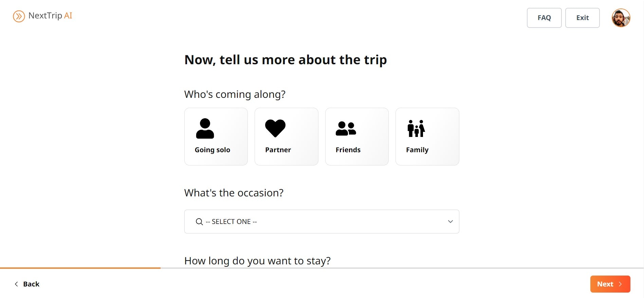Click the NextTrip AI brand name

tap(50, 16)
